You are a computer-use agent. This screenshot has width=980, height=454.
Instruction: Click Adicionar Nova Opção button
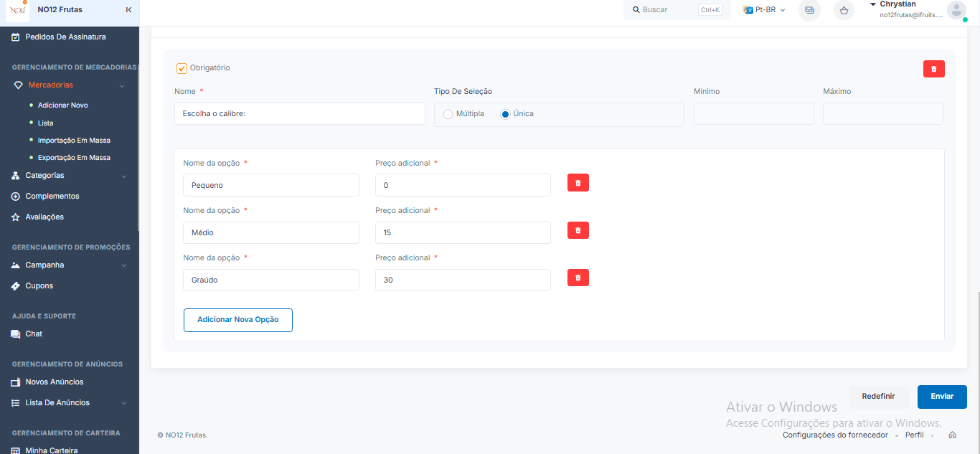238,320
